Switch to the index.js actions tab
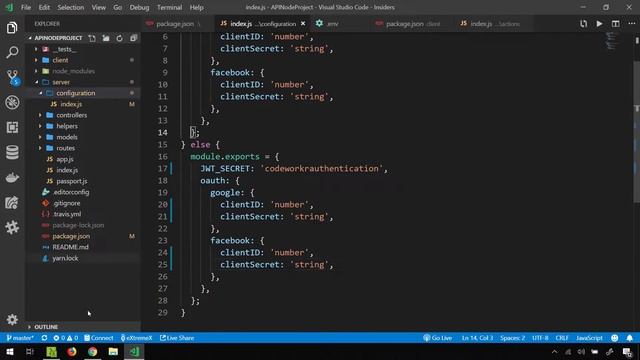Viewport: 640px width, 360px height. point(495,24)
